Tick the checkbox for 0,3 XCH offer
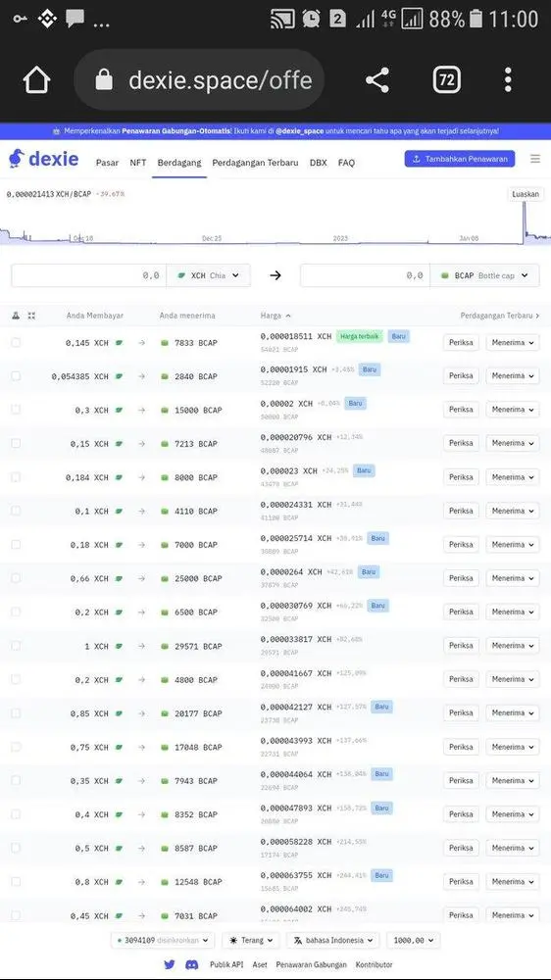The image size is (551, 980). coord(16,410)
